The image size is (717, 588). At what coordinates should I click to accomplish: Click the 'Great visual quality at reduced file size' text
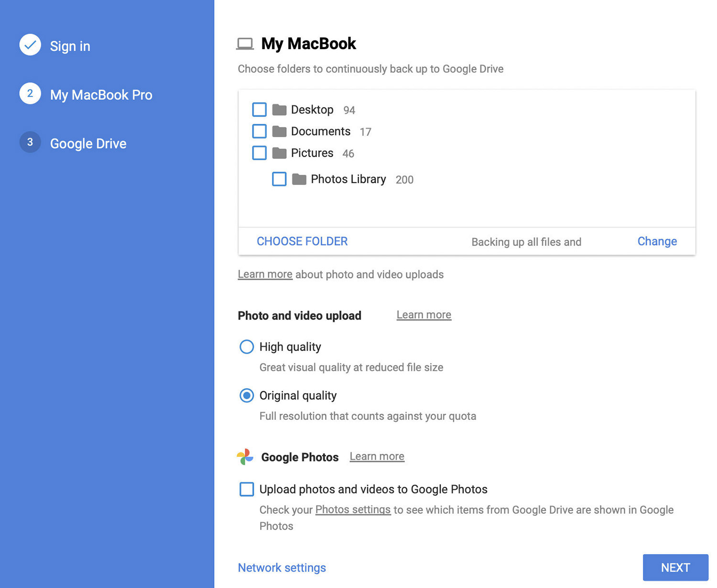351,367
